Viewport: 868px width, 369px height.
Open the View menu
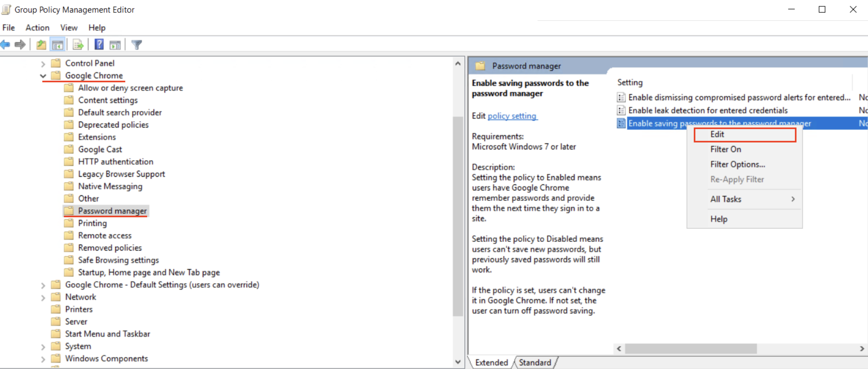[69, 28]
